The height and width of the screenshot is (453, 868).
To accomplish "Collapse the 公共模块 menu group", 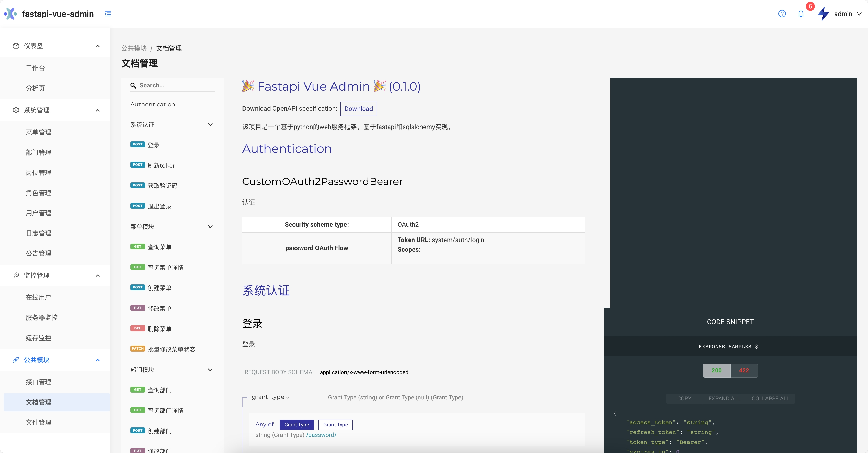I will tap(98, 360).
